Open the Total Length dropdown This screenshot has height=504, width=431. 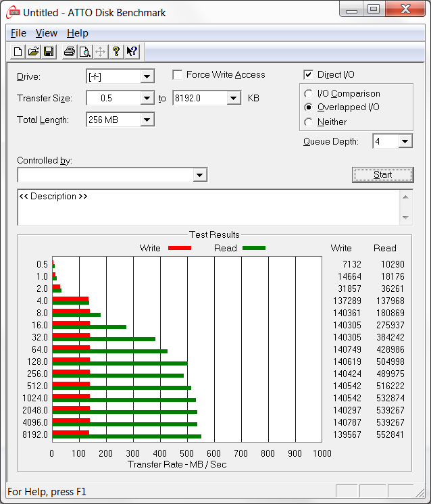147,120
